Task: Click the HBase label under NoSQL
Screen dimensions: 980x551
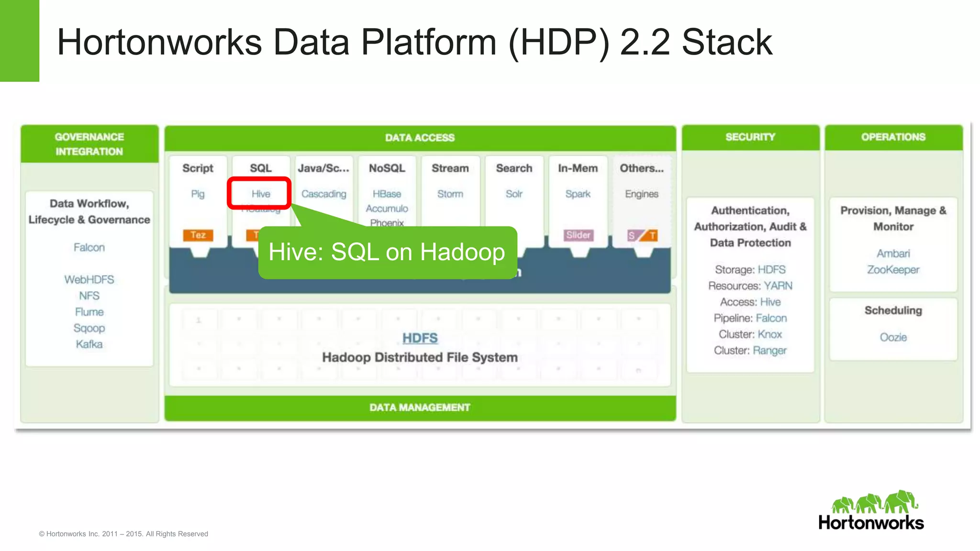Action: [387, 194]
